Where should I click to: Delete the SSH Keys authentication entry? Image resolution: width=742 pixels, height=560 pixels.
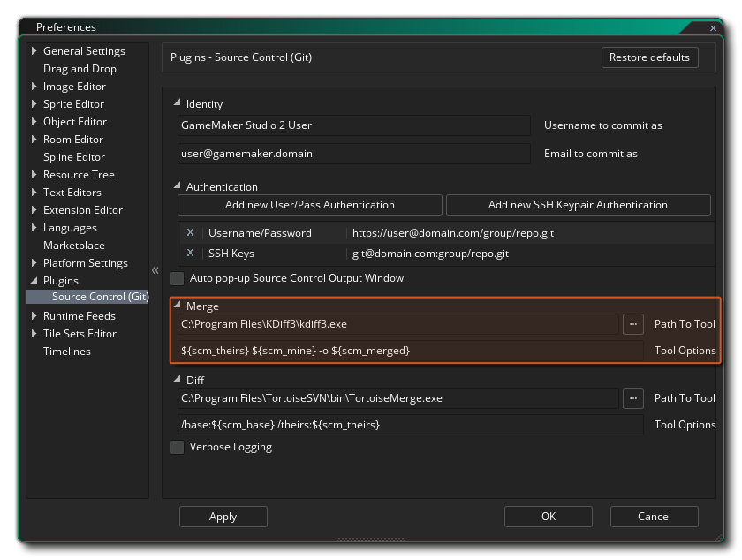coord(190,253)
